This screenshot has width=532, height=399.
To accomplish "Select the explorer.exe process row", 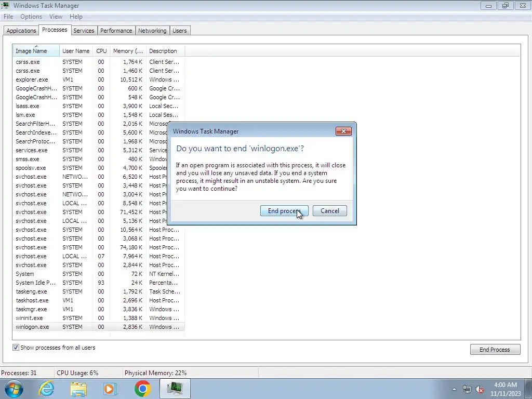I will pos(99,79).
